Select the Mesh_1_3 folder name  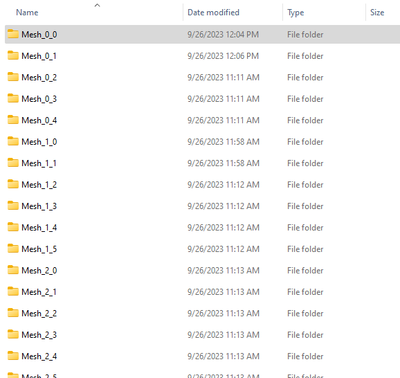coord(39,206)
